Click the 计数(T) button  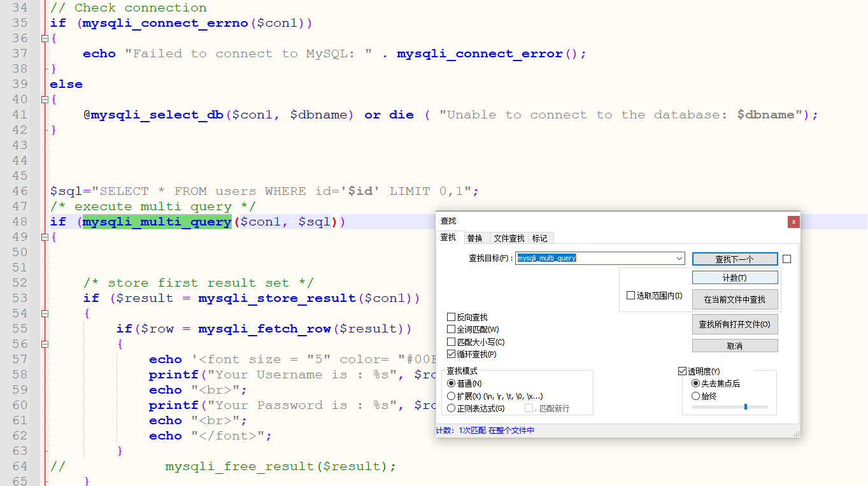pos(735,278)
